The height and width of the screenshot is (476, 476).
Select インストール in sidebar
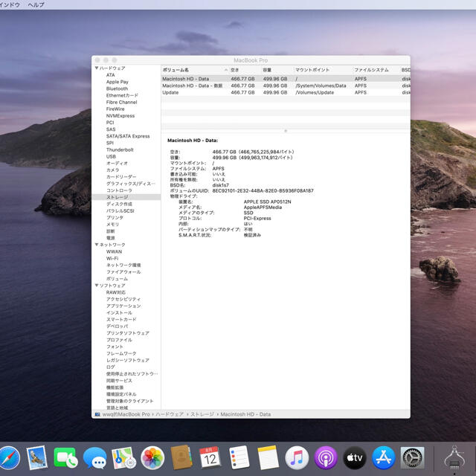119,312
